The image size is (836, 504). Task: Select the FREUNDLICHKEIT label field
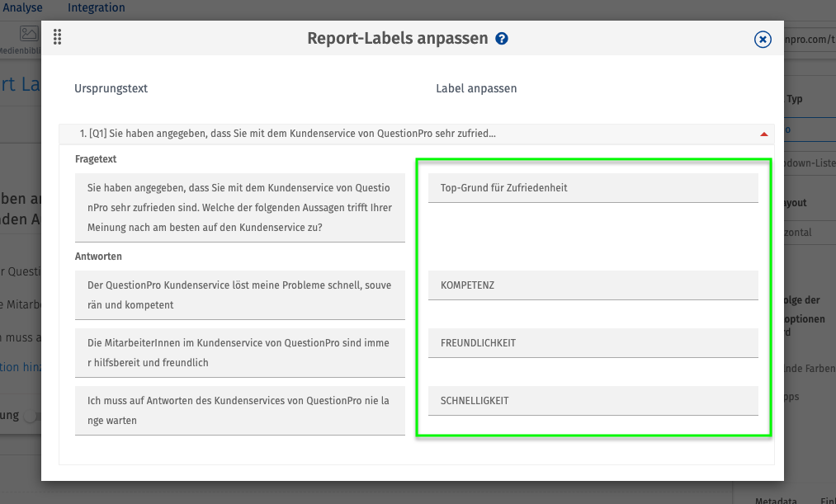[x=593, y=343]
